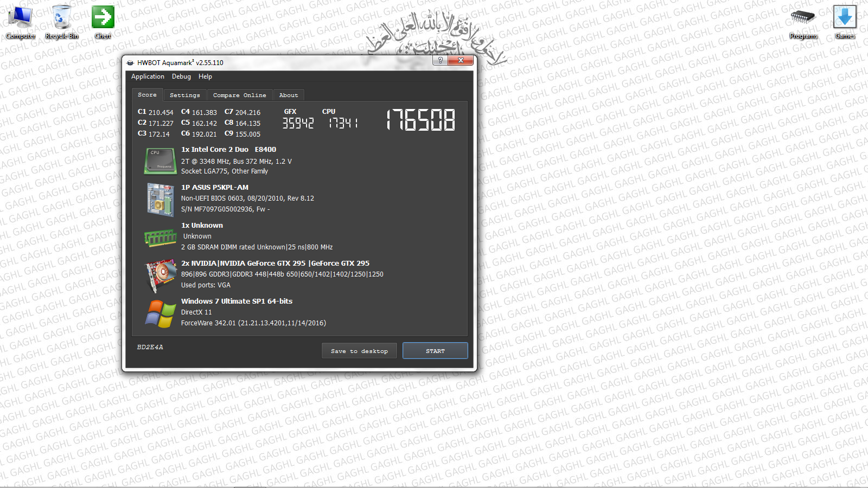Click the Windows 7 Ultimate SP1 heading
This screenshot has height=488, width=868.
[x=237, y=301]
